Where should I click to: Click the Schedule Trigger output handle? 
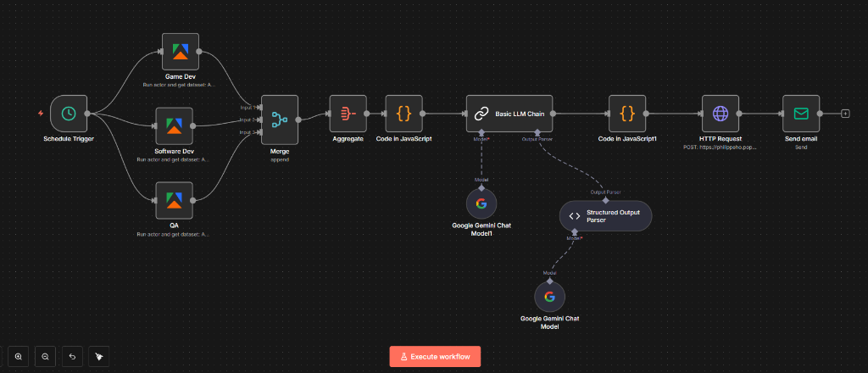[87, 114]
